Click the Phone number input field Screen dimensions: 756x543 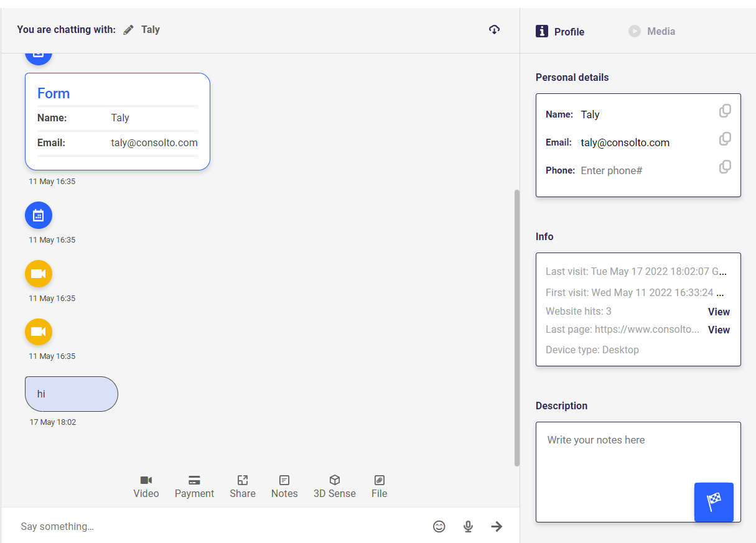point(644,170)
